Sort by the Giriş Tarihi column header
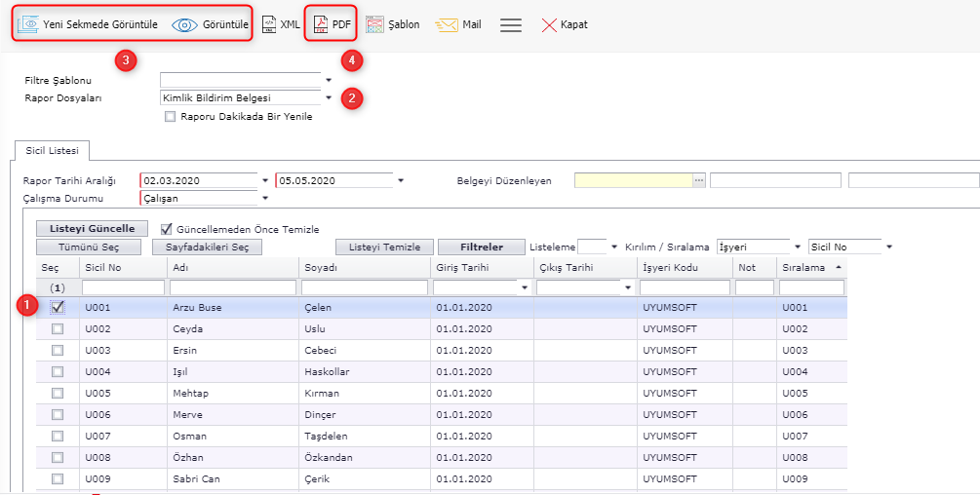 462,267
